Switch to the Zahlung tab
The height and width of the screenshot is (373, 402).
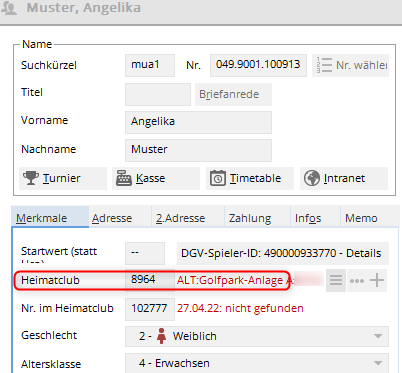[250, 218]
